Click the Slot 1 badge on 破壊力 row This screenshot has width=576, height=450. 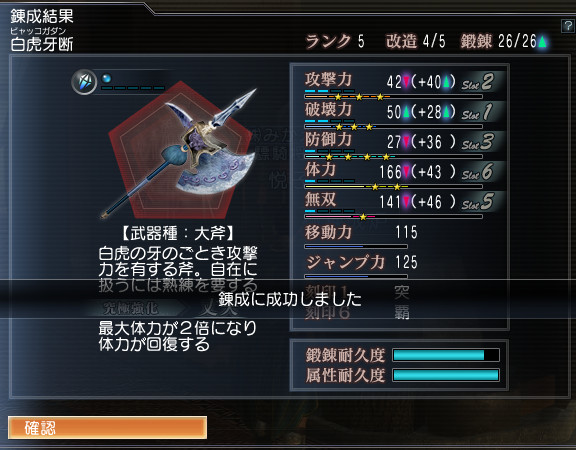point(477,112)
